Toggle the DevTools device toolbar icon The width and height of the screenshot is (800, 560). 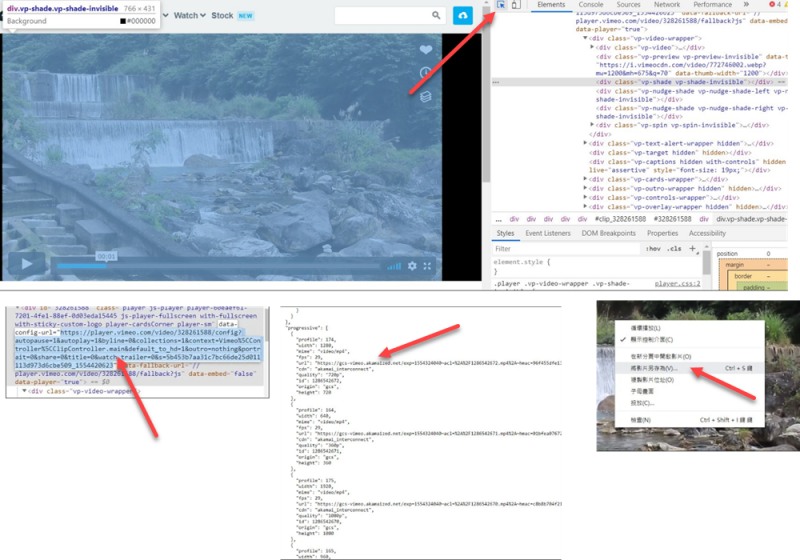coord(516,5)
